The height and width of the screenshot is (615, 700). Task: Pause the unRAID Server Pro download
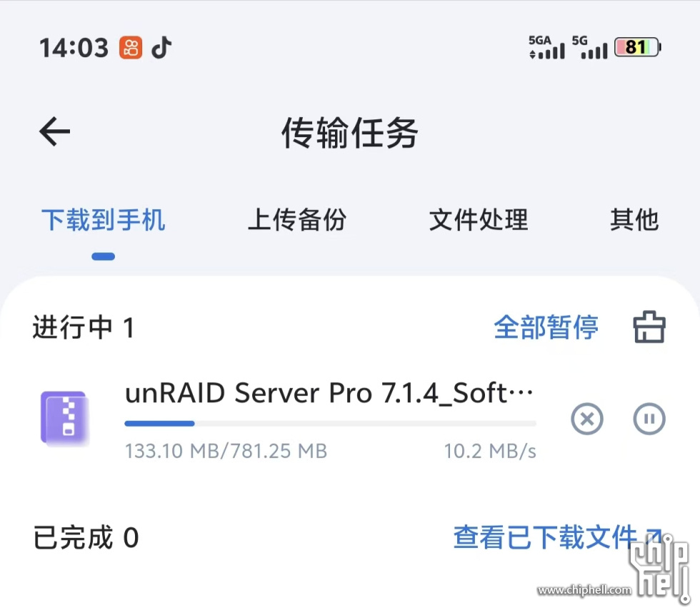[x=649, y=419]
